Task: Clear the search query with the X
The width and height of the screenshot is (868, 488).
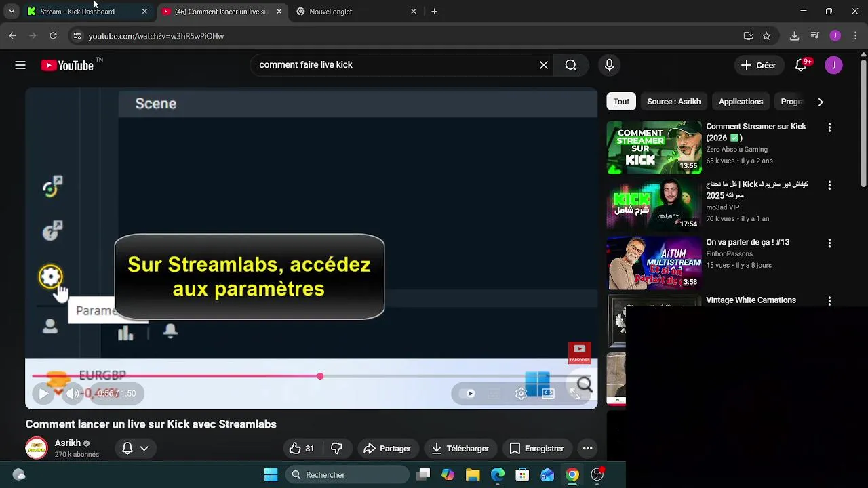Action: [544, 65]
